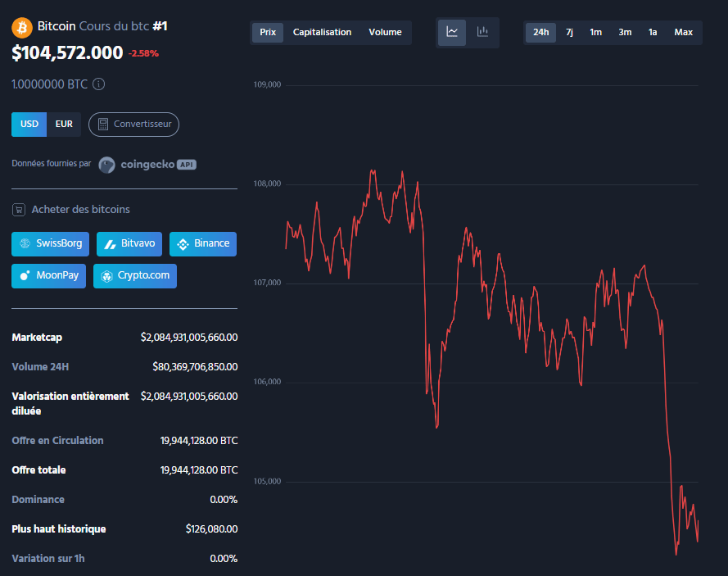Open the Convertisseur
Viewport: 728px width, 576px height.
click(x=133, y=124)
